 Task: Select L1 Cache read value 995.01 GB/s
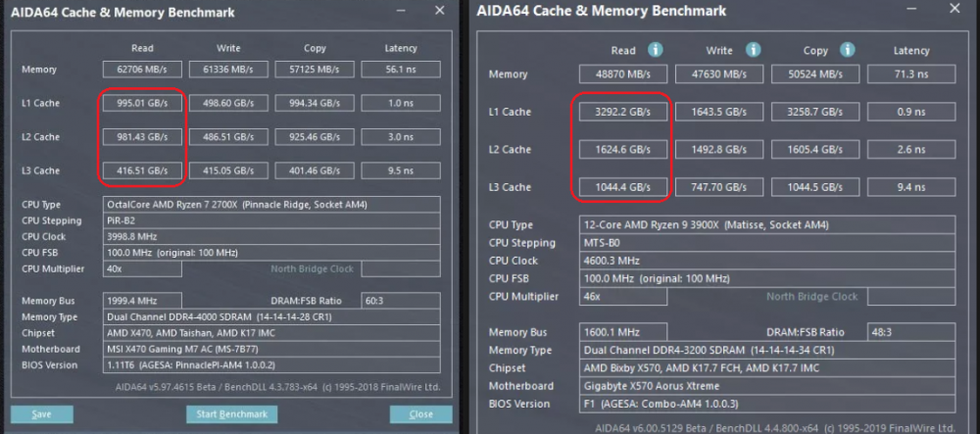(142, 103)
